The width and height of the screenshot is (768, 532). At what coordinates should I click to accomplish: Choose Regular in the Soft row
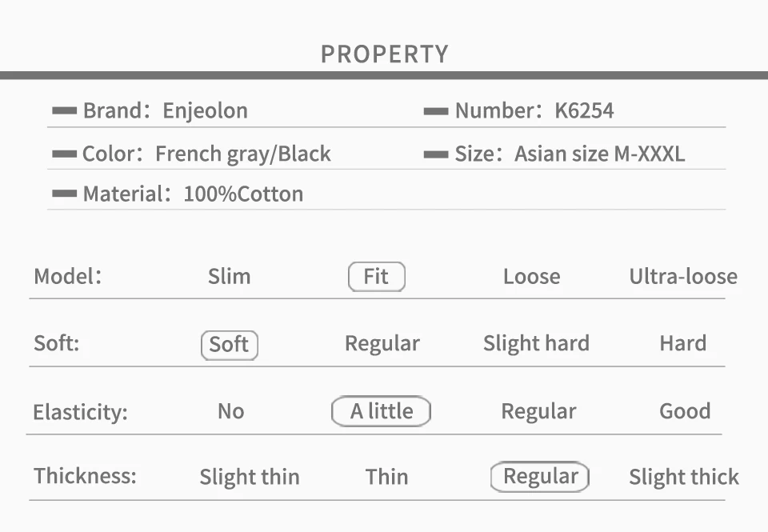[x=382, y=344]
